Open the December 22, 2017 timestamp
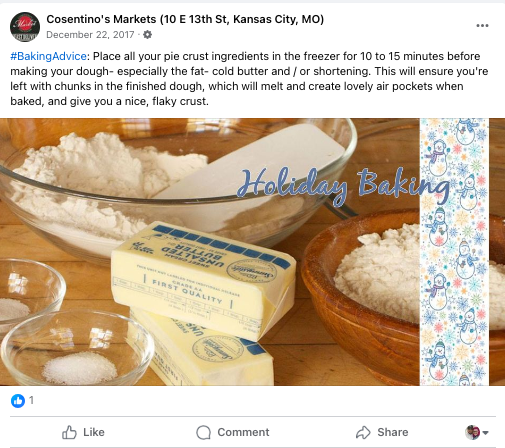Image resolution: width=505 pixels, height=448 pixels. click(x=90, y=35)
